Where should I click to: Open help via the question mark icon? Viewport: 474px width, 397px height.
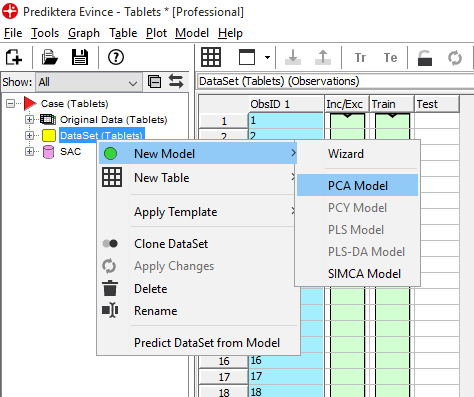coord(116,57)
